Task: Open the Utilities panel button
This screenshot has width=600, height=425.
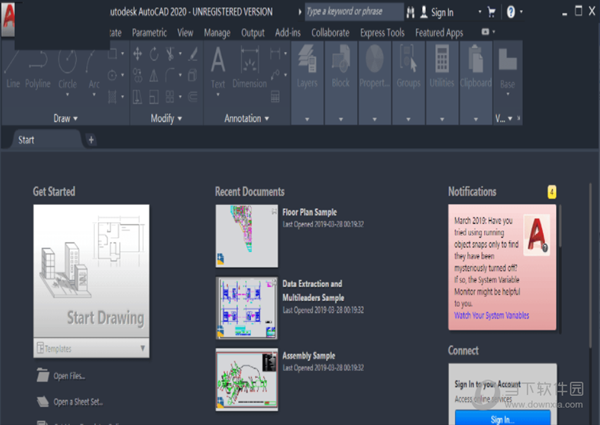Action: pyautogui.click(x=442, y=68)
